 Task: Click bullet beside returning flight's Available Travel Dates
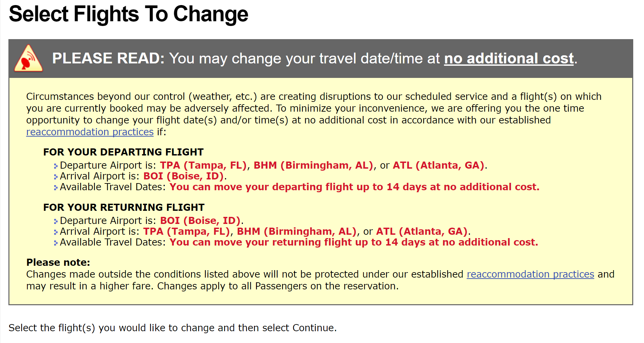(x=56, y=243)
